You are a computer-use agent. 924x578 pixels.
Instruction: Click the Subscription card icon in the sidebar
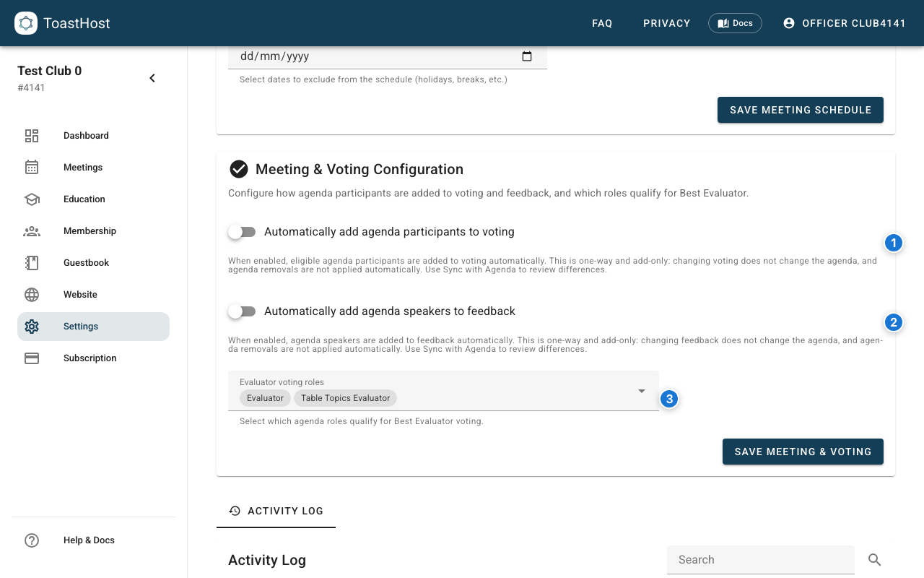tap(32, 358)
